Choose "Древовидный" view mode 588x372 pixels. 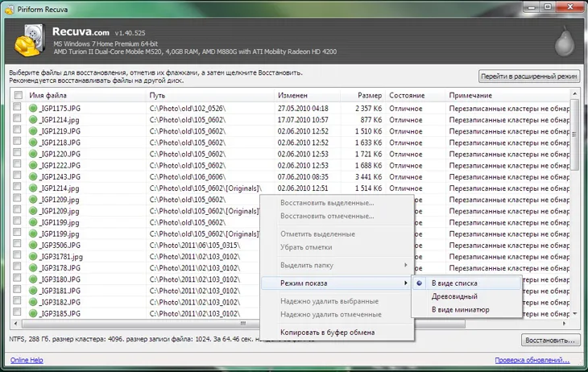pos(454,296)
